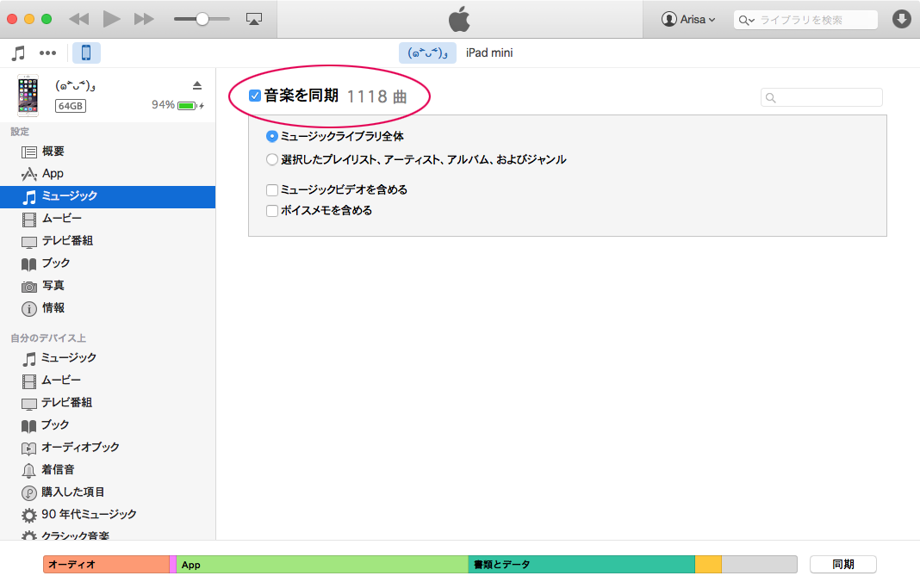Click the yellow storage bar segment
Image resolution: width=920 pixels, height=588 pixels.
708,565
